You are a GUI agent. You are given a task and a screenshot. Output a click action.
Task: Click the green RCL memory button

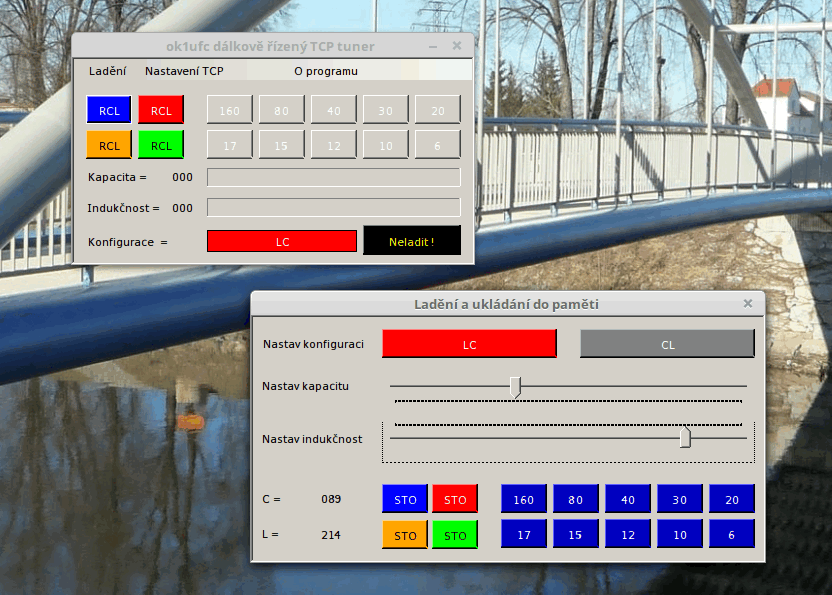click(161, 145)
